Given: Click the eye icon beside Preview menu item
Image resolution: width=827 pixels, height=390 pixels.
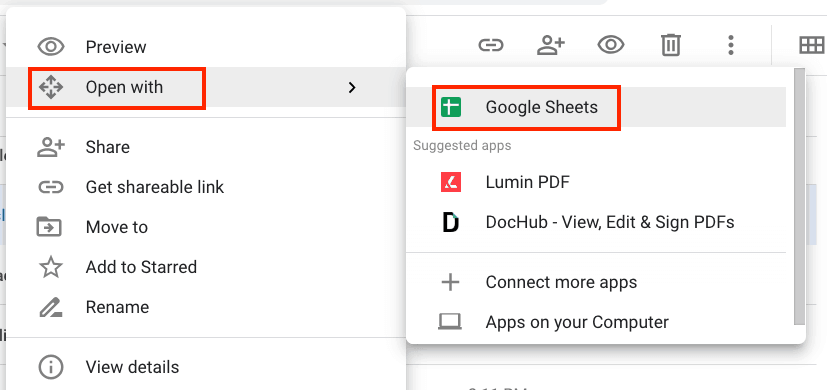Looking at the screenshot, I should 51,47.
